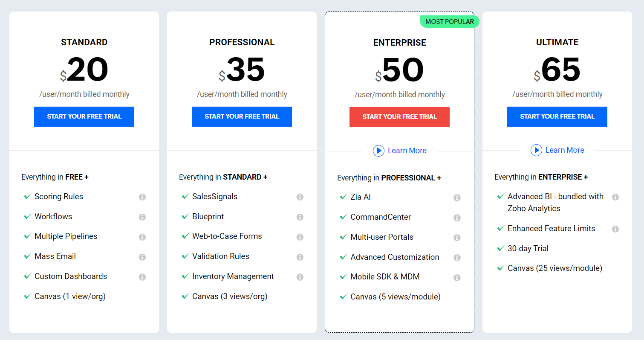Click info icon beside Zia AI

tap(457, 198)
